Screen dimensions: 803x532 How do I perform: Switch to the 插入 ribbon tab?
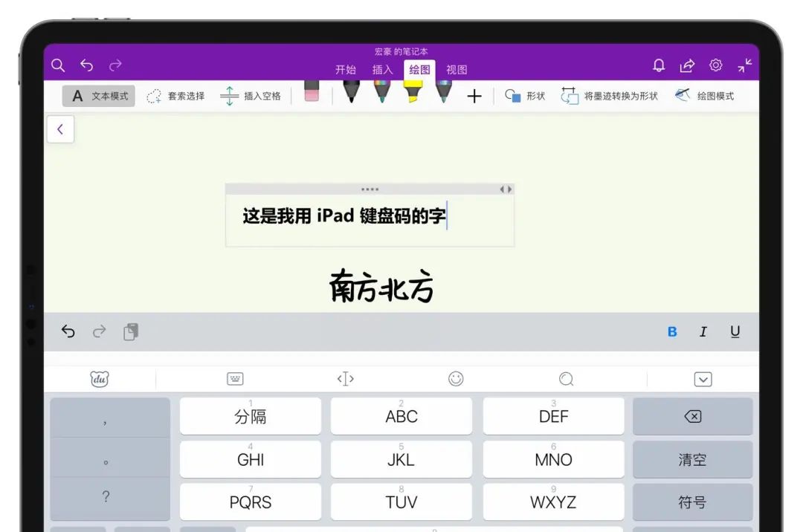pos(382,69)
